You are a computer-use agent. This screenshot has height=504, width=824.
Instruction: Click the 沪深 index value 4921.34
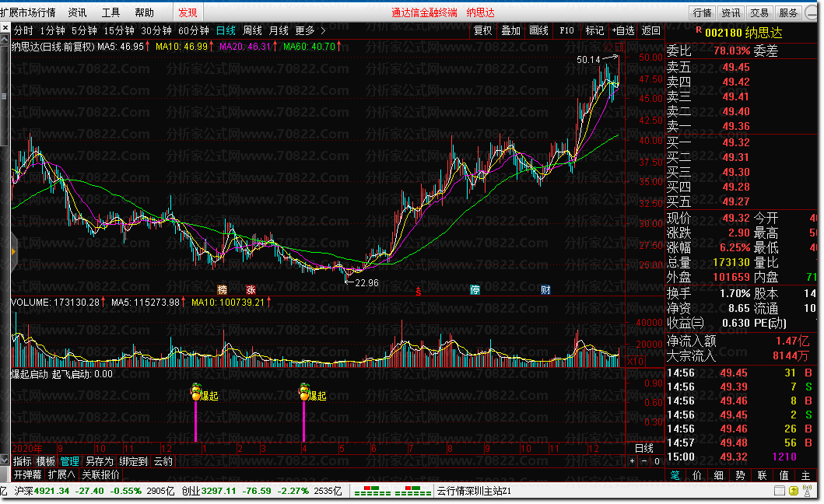point(51,491)
